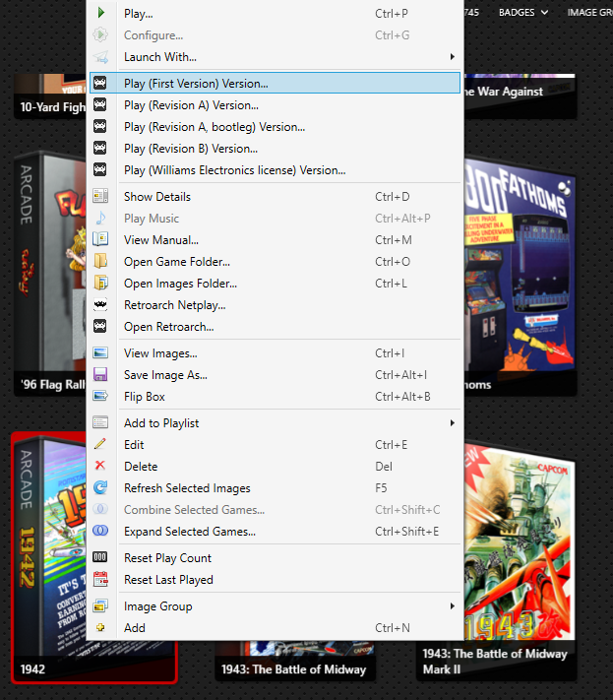Click the red X Delete icon

click(100, 466)
